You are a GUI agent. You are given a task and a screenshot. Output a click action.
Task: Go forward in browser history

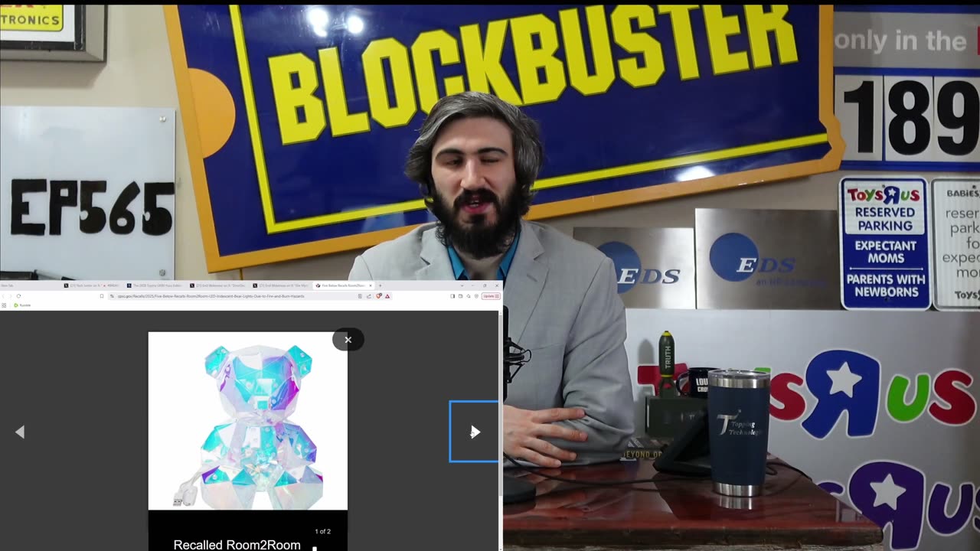coord(10,296)
